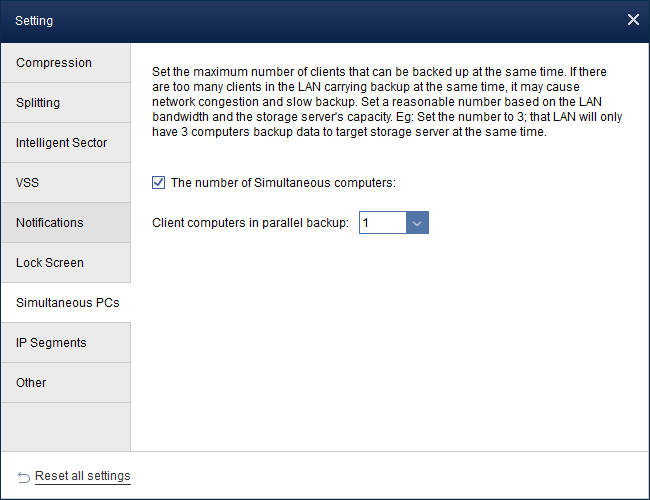The width and height of the screenshot is (650, 500).
Task: Switch to the Lock Screen tab
Action: click(x=65, y=263)
